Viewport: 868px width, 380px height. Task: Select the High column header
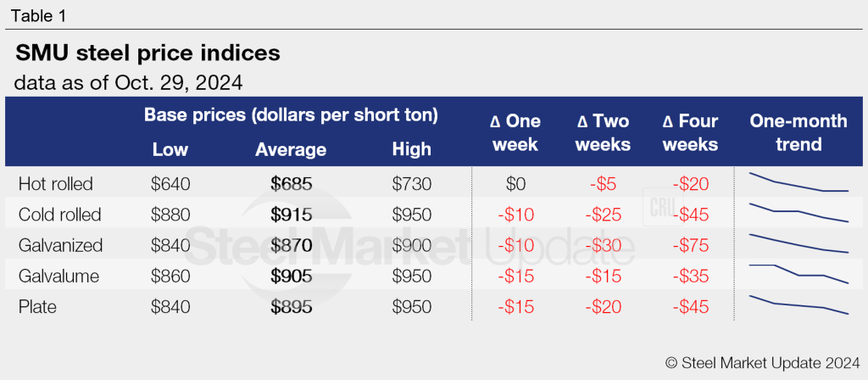tap(411, 150)
